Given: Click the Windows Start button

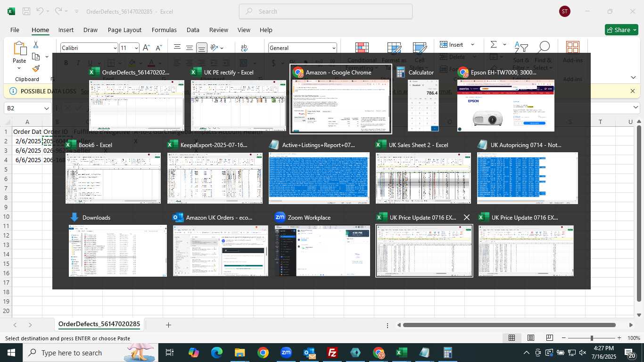Looking at the screenshot, I should [x=11, y=353].
